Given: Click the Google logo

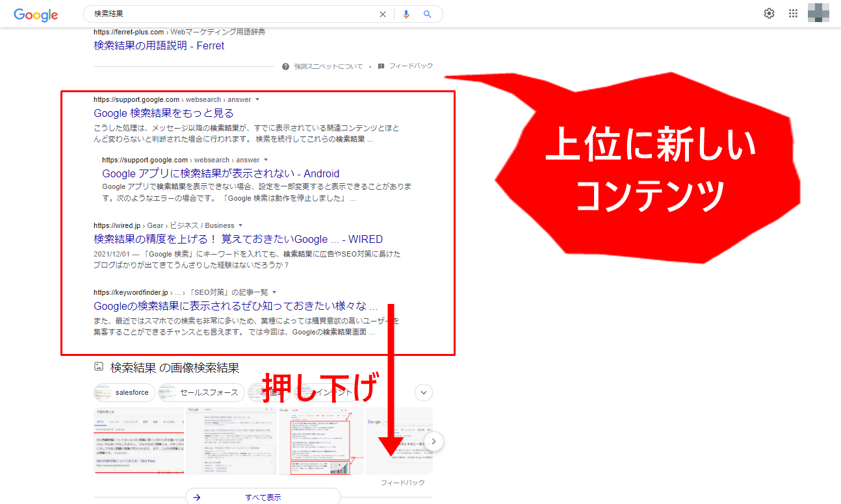Looking at the screenshot, I should pos(36,15).
